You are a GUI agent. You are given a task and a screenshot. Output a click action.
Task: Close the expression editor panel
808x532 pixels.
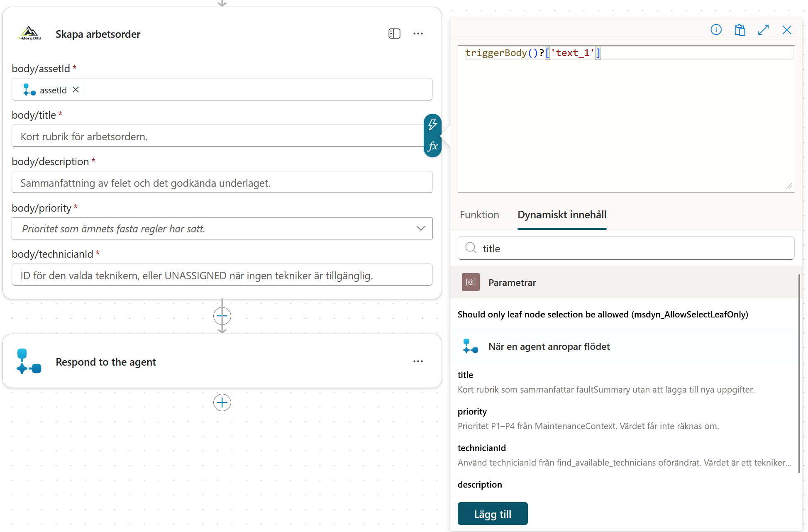(x=786, y=30)
